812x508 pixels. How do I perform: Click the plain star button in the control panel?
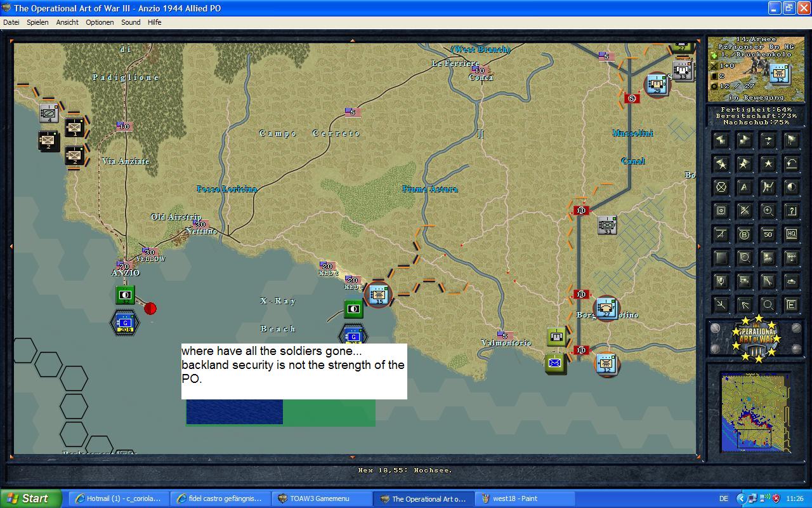(x=768, y=164)
